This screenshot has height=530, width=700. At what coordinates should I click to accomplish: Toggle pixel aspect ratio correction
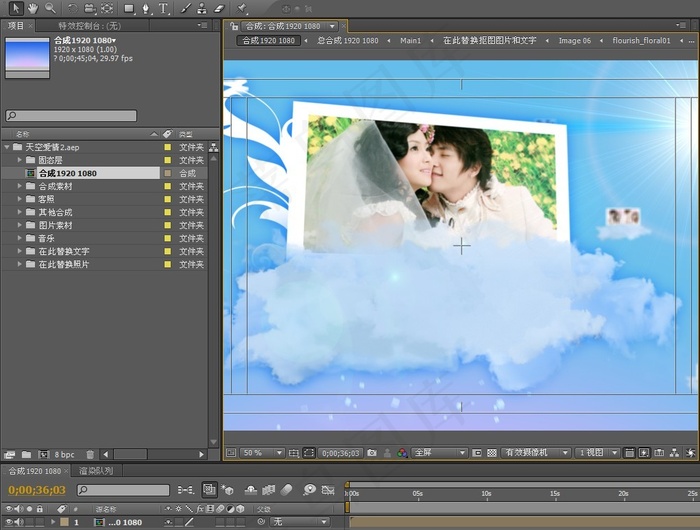pyautogui.click(x=629, y=453)
